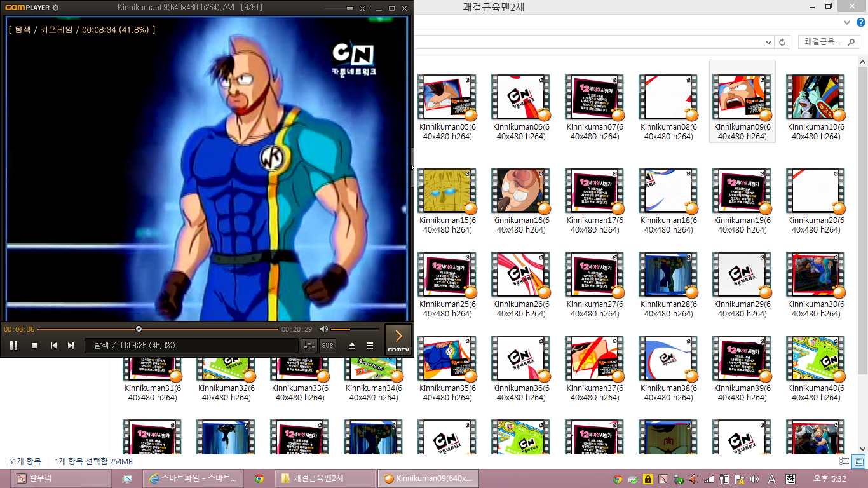Screen dimensions: 868x488
Task: Switch Explorer to large icons view
Action: click(x=858, y=462)
